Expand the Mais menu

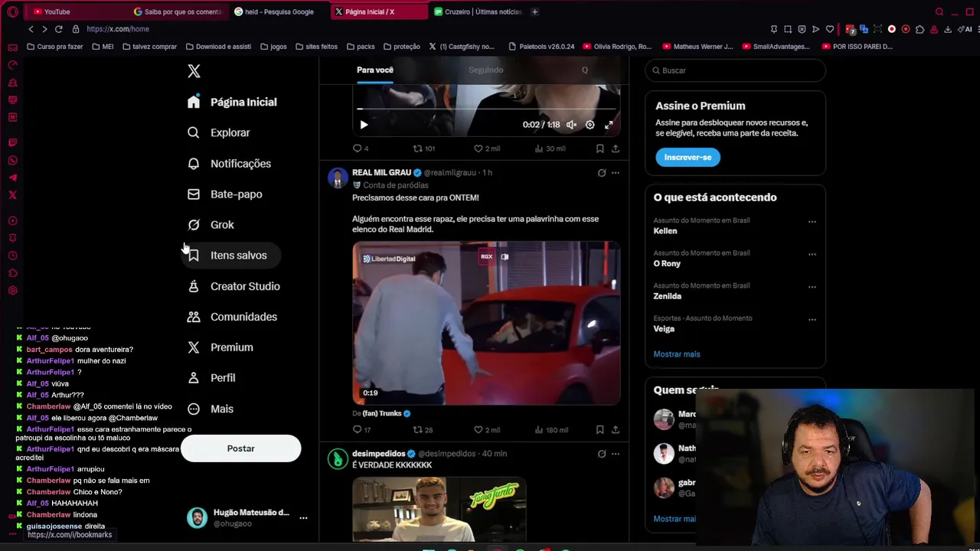point(211,409)
